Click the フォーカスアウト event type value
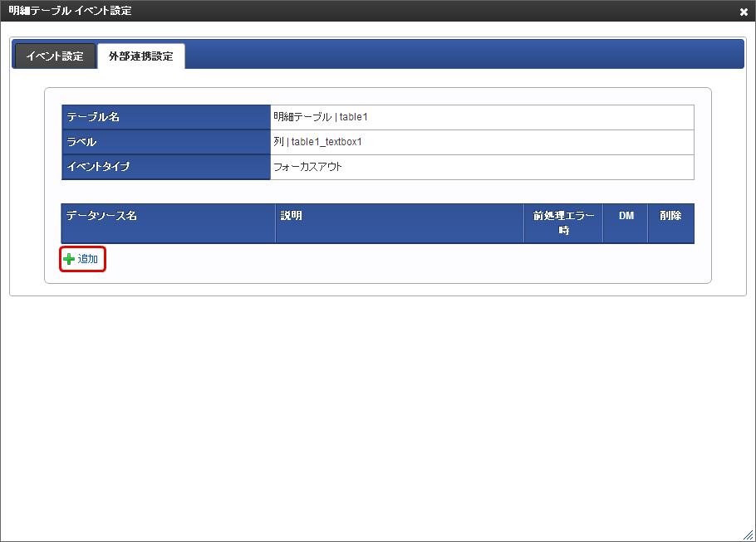 point(307,167)
